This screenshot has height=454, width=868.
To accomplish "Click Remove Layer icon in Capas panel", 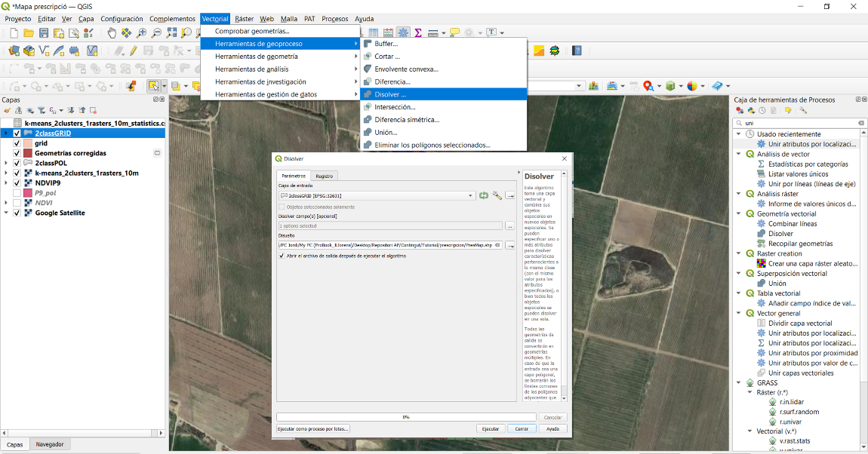I will click(93, 110).
